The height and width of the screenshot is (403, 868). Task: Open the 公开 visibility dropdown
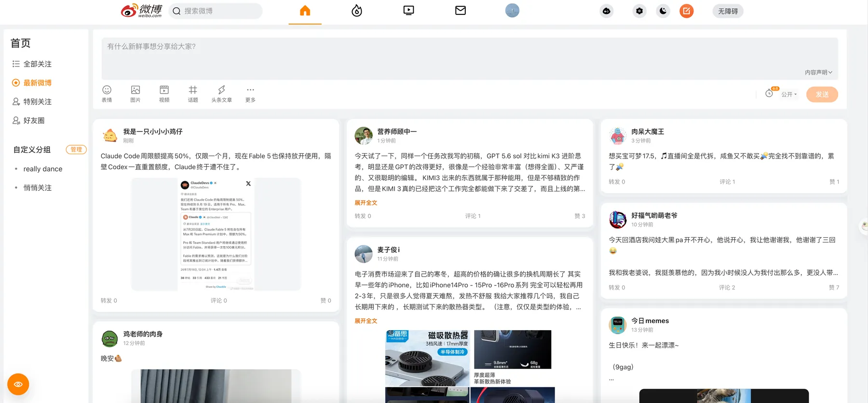pos(789,94)
